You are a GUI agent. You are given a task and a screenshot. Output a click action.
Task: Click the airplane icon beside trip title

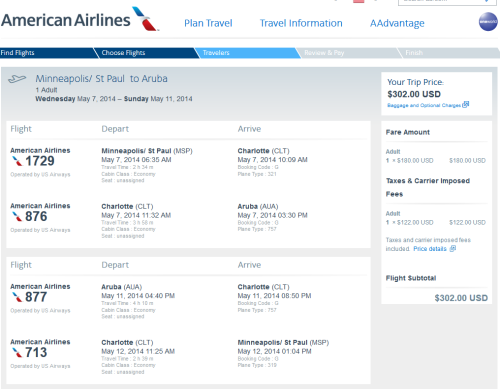[x=17, y=79]
